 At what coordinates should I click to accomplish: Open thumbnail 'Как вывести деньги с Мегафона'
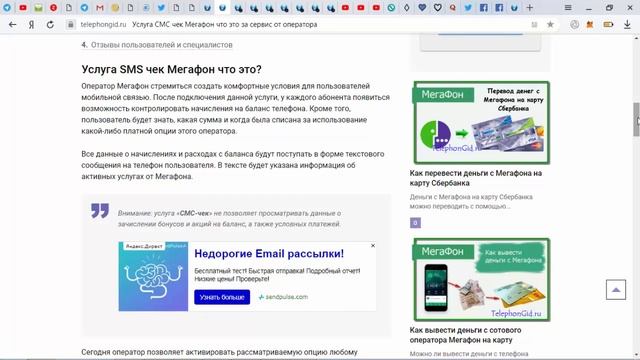(482, 280)
